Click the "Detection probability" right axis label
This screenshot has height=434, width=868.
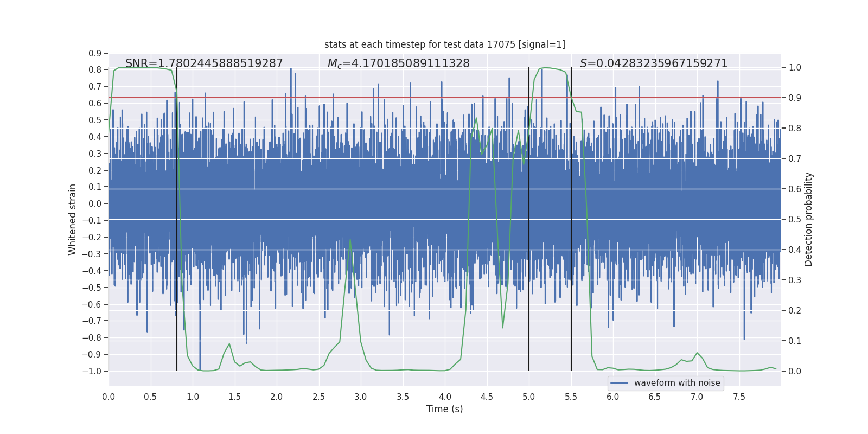point(809,219)
